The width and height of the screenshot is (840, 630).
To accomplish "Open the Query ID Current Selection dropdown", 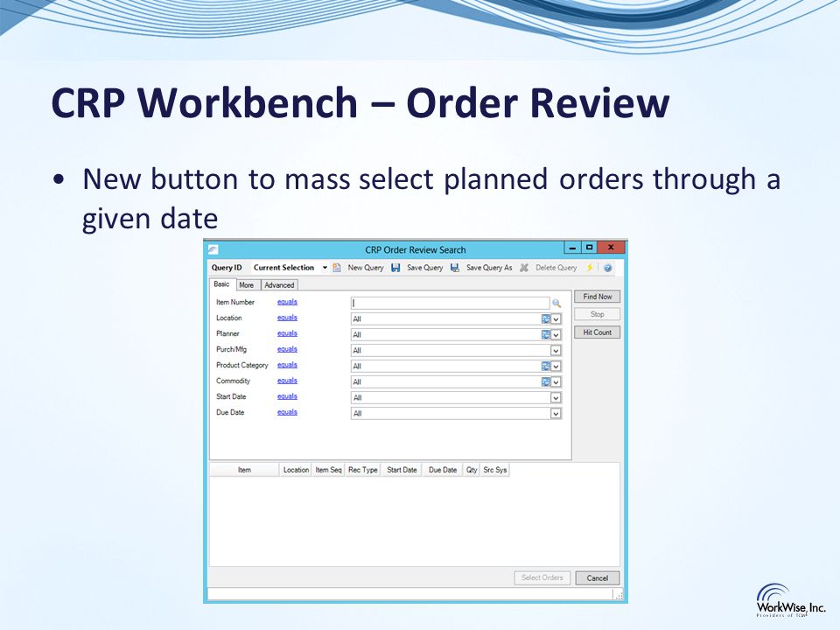I will 324,268.
